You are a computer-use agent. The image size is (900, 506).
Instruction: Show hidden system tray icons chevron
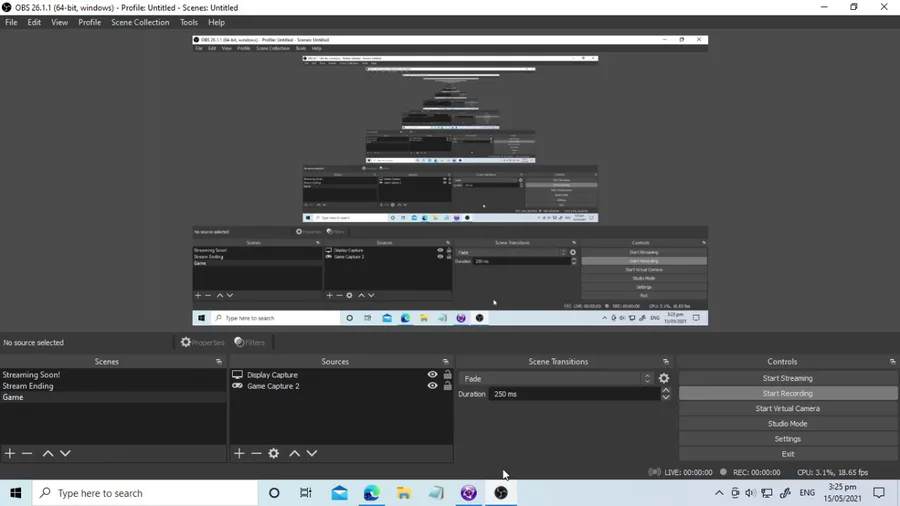tap(719, 493)
